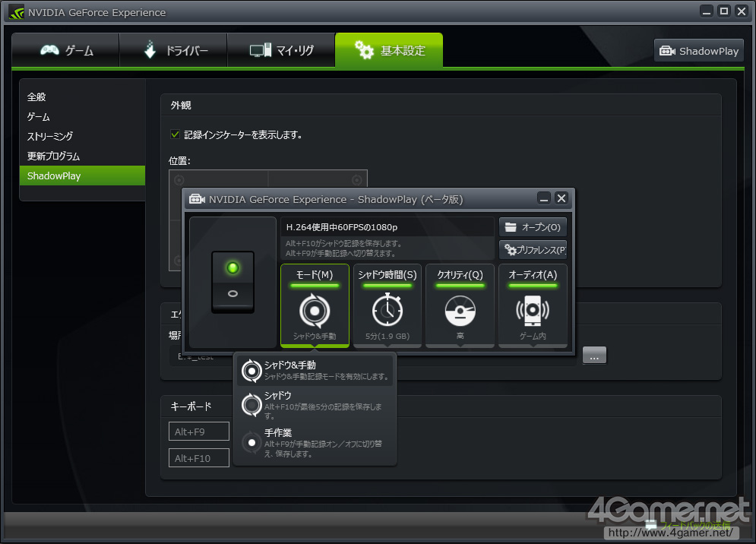
Task: Maximize the GeForce Experience window
Action: point(723,11)
